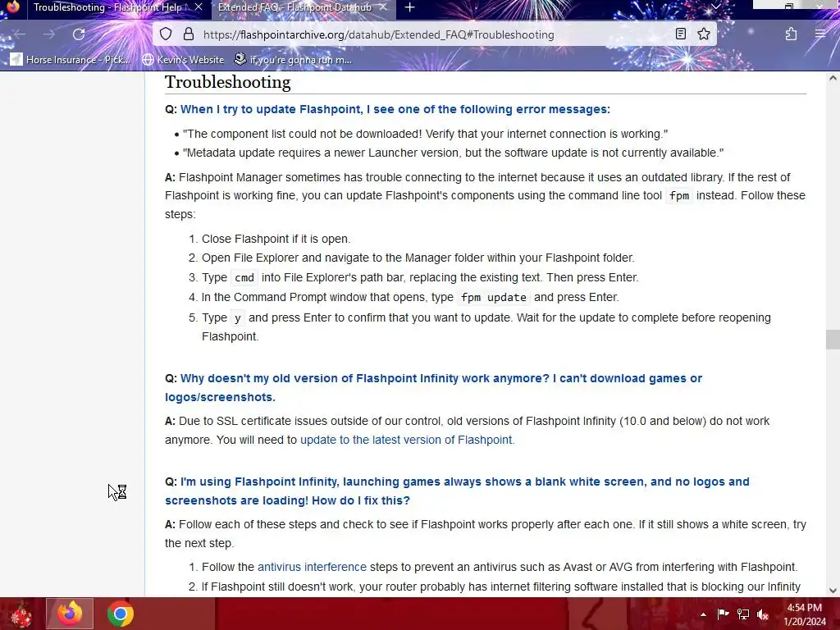Click the Firefox back arrow button

(x=20, y=34)
